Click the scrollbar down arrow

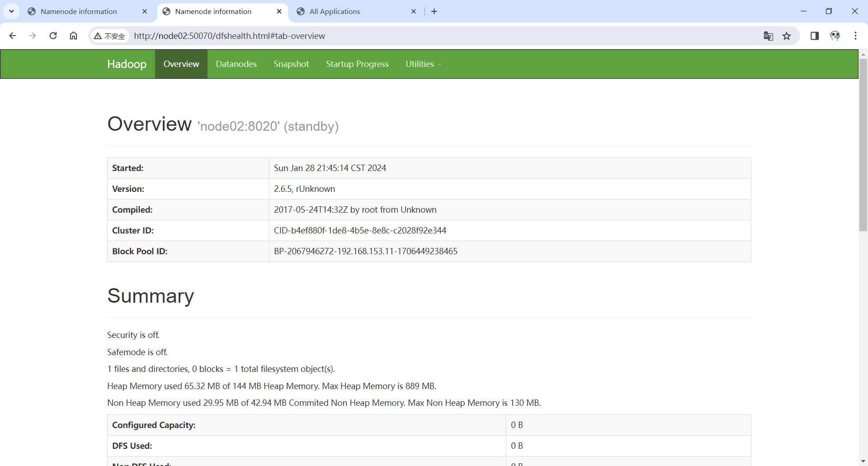[x=863, y=461]
